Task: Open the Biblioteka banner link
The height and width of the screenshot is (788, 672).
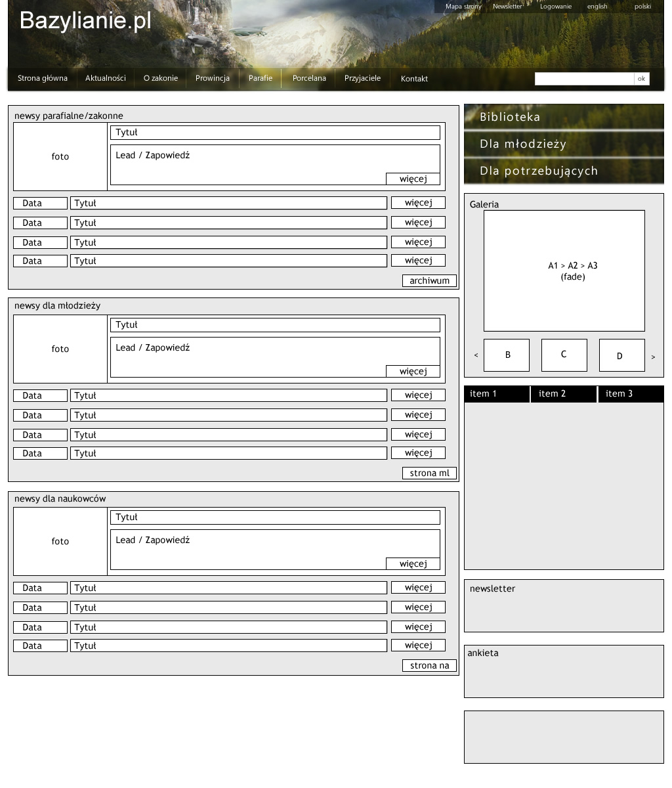Action: (x=564, y=117)
